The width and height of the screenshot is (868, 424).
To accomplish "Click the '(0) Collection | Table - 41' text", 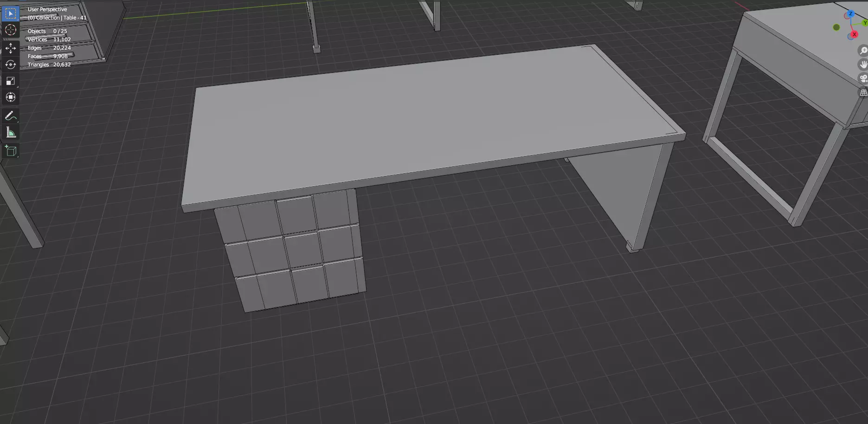I will (57, 18).
